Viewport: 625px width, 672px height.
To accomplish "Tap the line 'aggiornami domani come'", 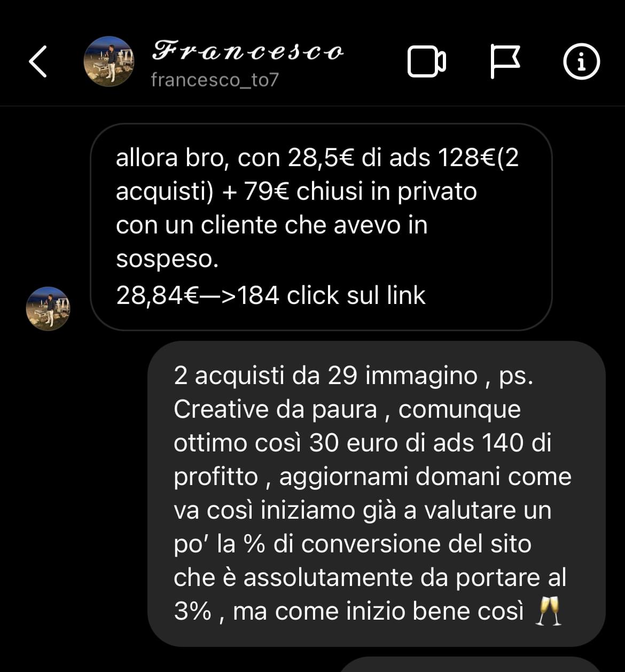I will click(425, 476).
